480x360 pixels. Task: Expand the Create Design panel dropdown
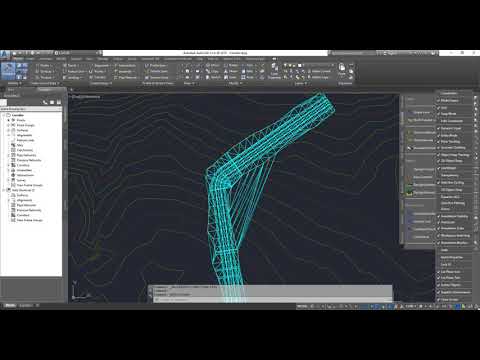click(101, 83)
